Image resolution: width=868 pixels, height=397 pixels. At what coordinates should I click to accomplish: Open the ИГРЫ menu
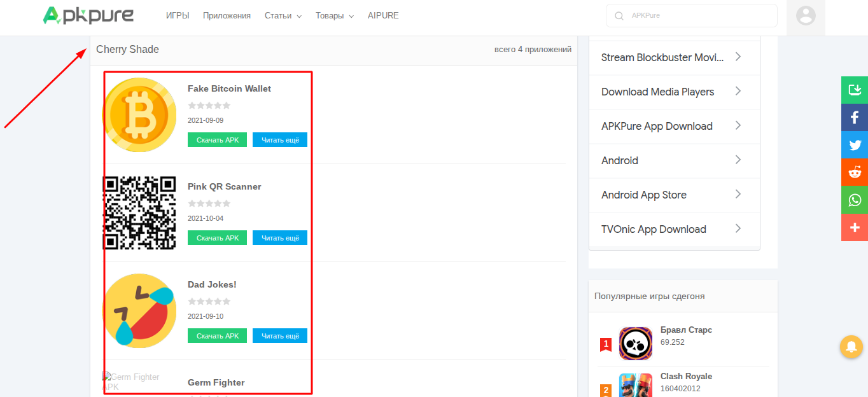[x=178, y=16]
